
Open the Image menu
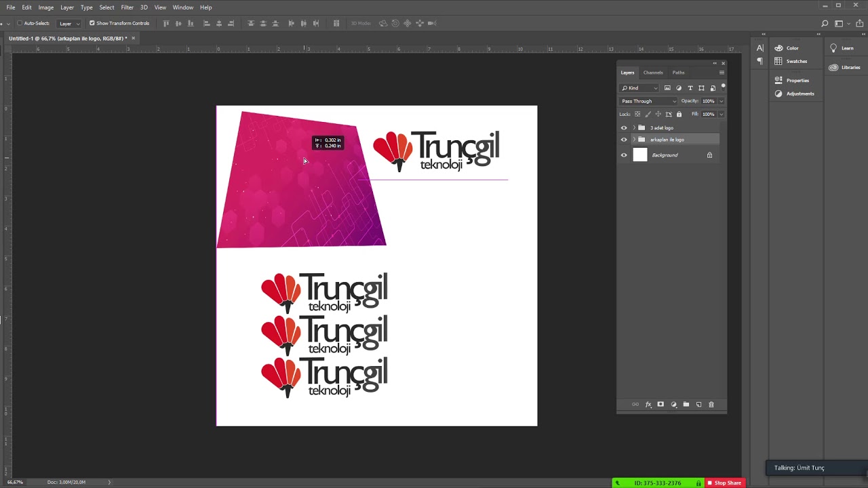(x=46, y=7)
